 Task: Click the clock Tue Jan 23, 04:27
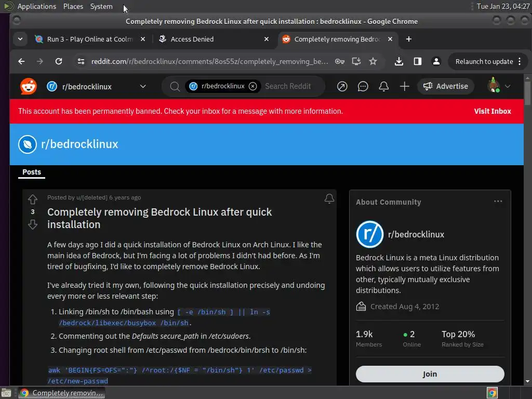click(503, 6)
